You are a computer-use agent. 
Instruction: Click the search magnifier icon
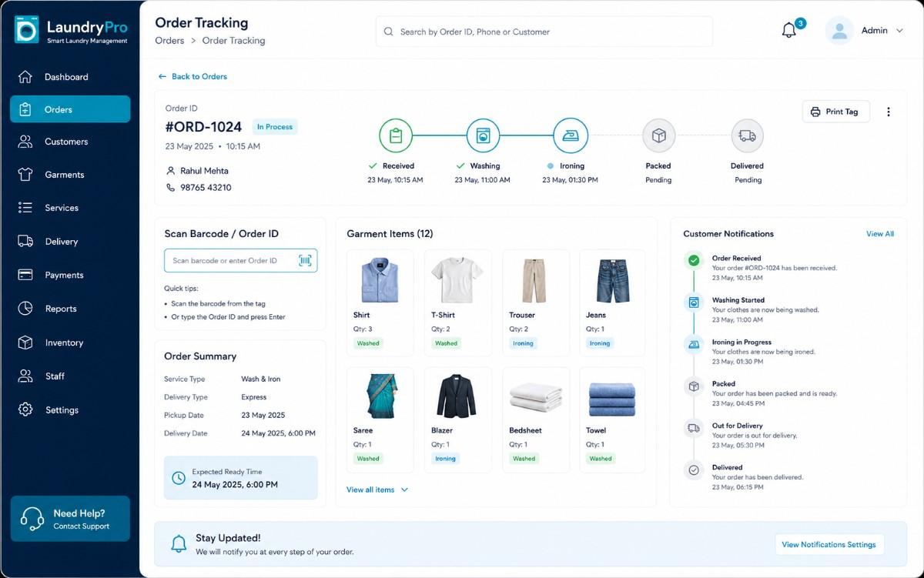pyautogui.click(x=389, y=32)
